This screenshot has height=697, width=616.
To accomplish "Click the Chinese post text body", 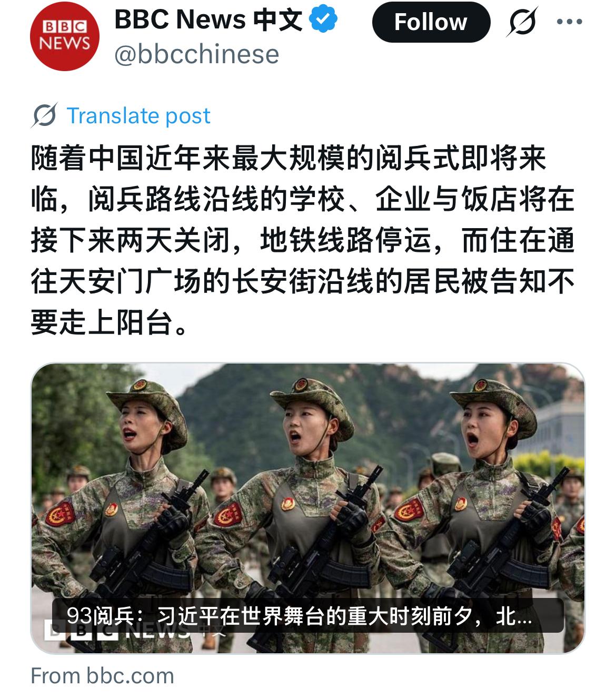I will (x=302, y=240).
